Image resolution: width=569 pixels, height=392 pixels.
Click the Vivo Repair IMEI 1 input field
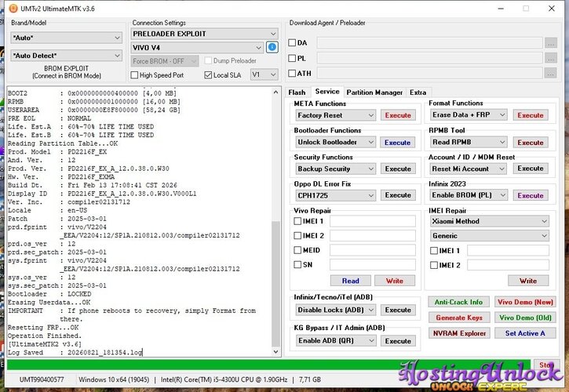[373, 221]
